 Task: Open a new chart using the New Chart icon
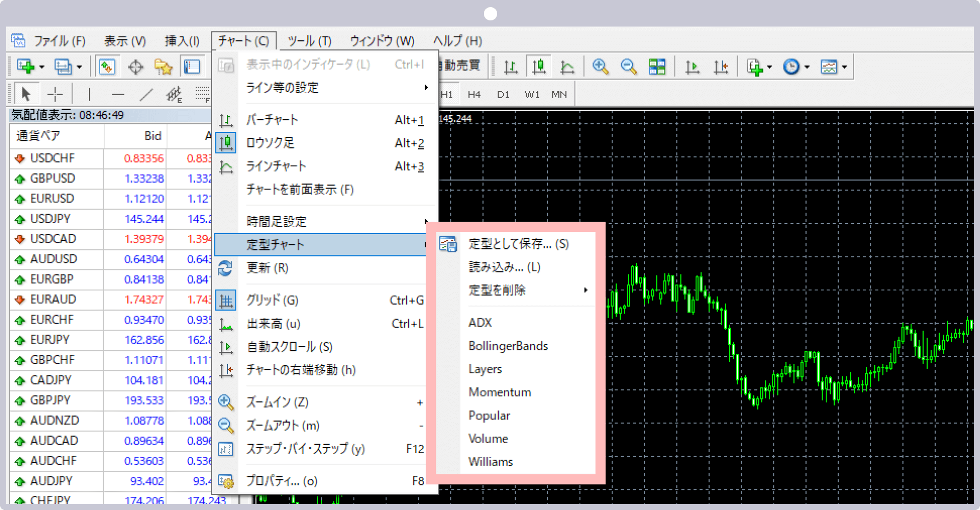pos(26,66)
